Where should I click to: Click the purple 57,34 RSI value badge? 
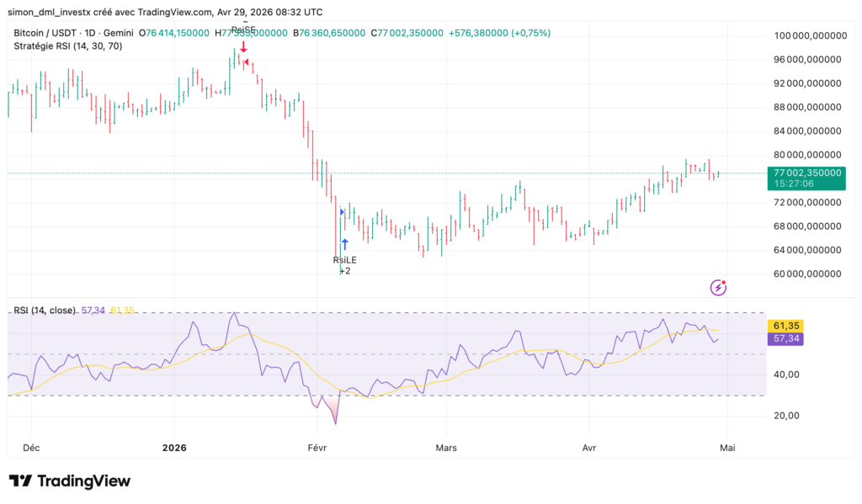(786, 340)
